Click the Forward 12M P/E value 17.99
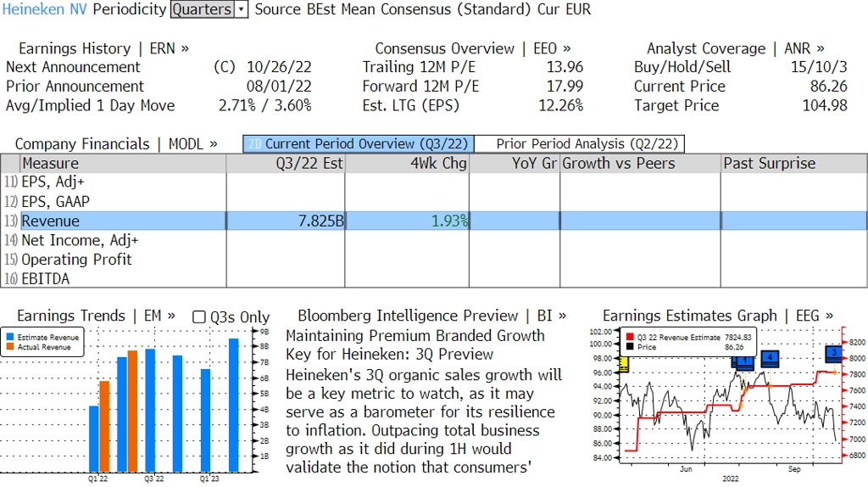The height and width of the screenshot is (487, 868). pyautogui.click(x=565, y=87)
